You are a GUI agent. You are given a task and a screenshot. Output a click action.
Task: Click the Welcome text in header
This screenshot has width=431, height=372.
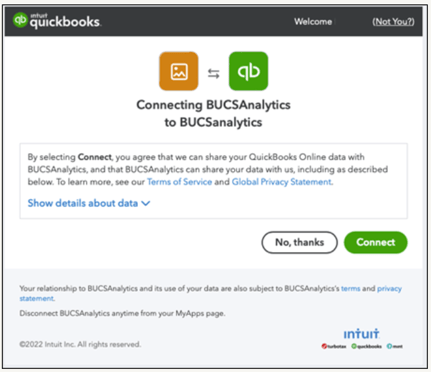(313, 22)
